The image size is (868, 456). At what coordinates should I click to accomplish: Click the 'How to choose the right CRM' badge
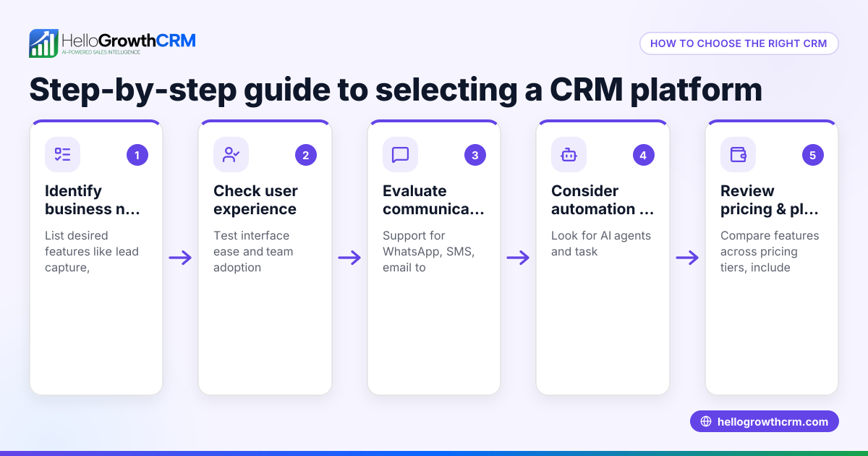739,43
